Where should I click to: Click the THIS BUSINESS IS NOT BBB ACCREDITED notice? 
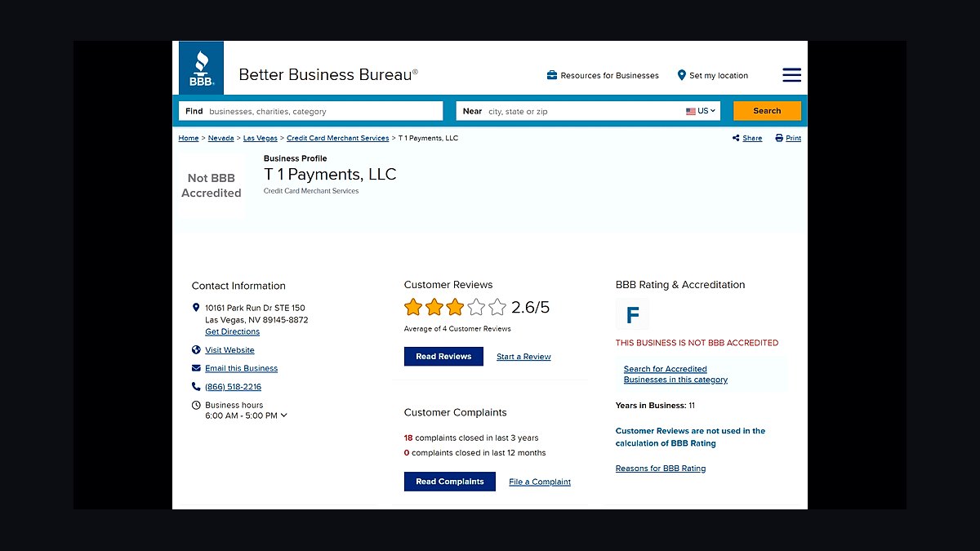[697, 343]
